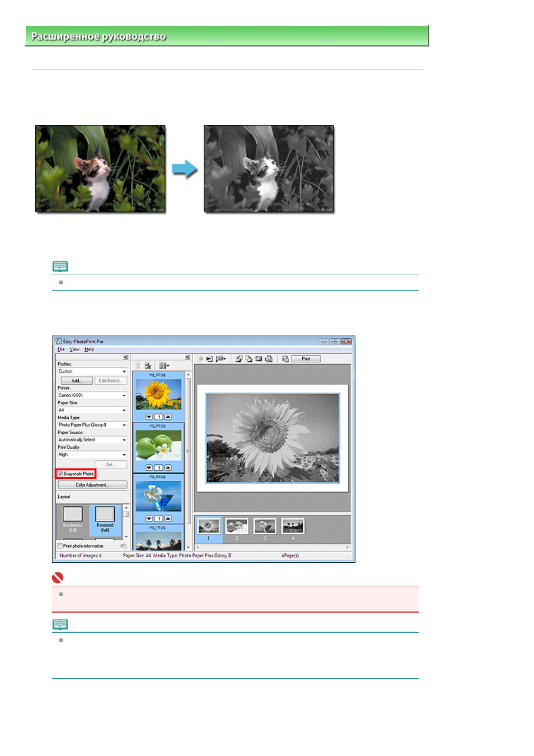Viewport: 534px width, 756px height.
Task: Select the green apples thumbnail in image list
Action: coord(158,445)
